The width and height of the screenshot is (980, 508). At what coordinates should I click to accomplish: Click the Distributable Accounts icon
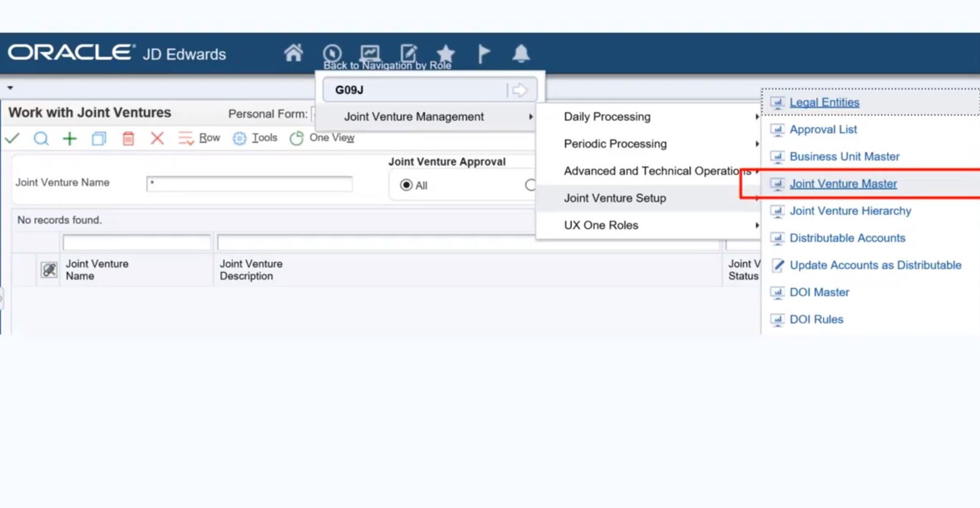(x=778, y=238)
